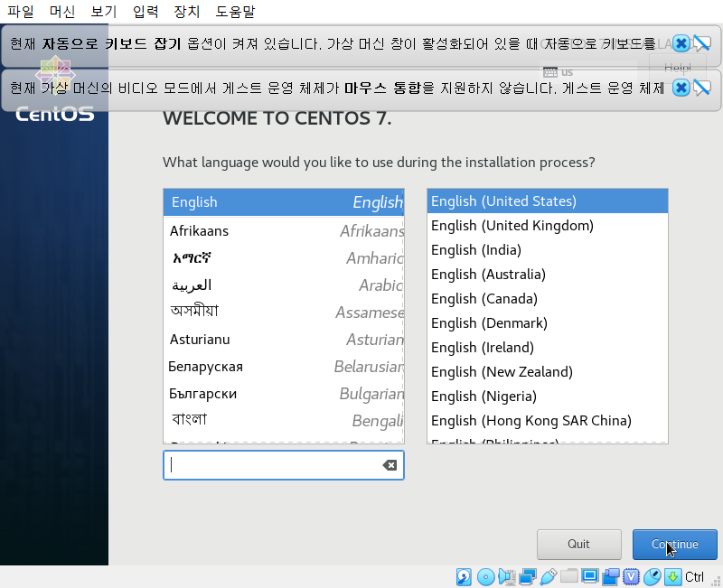Choose English (Denmark) locale
Screen dimensions: 723x588
(x=548, y=323)
